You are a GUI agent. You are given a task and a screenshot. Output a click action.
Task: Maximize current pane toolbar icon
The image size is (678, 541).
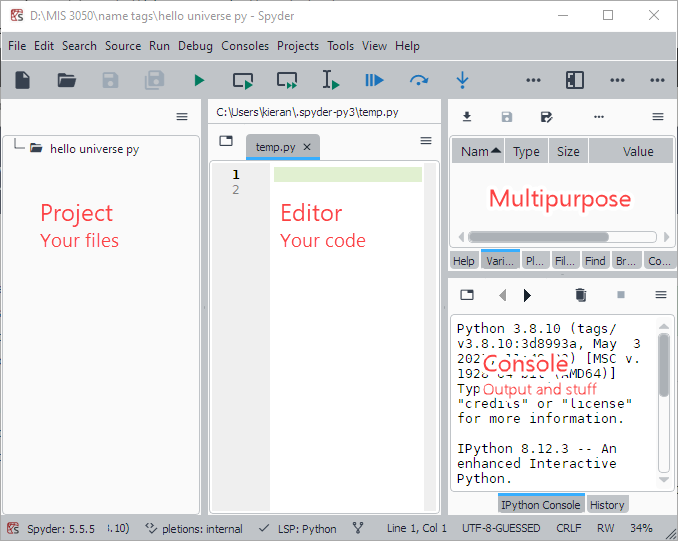tap(575, 80)
